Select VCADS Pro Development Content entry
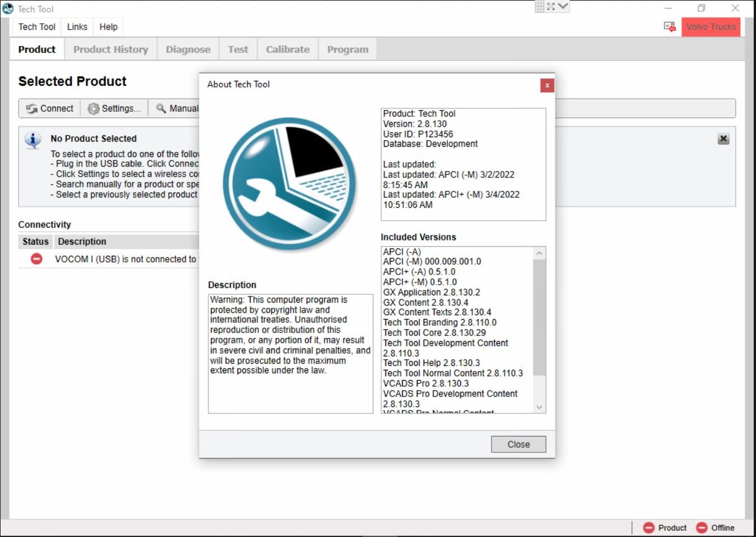Screen dimensions: 756x537 click(450, 399)
